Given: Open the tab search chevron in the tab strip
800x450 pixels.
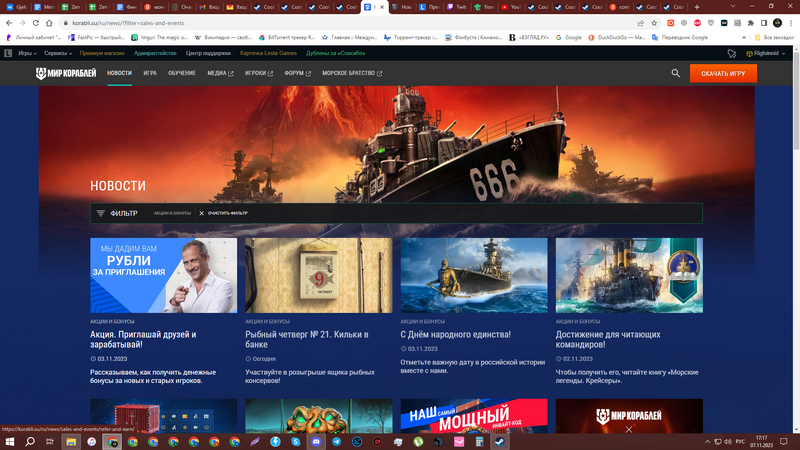Looking at the screenshot, I should (733, 7).
